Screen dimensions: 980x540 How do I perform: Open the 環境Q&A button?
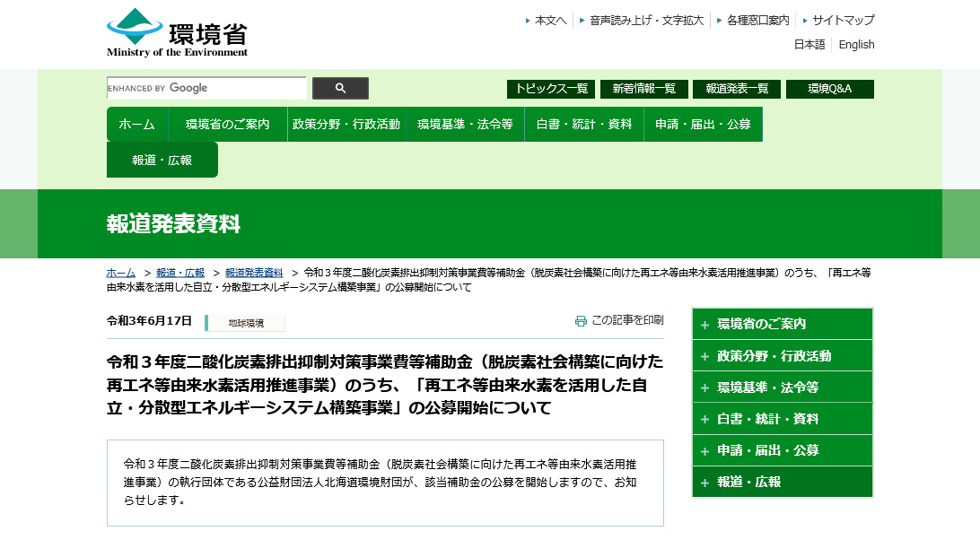click(829, 89)
